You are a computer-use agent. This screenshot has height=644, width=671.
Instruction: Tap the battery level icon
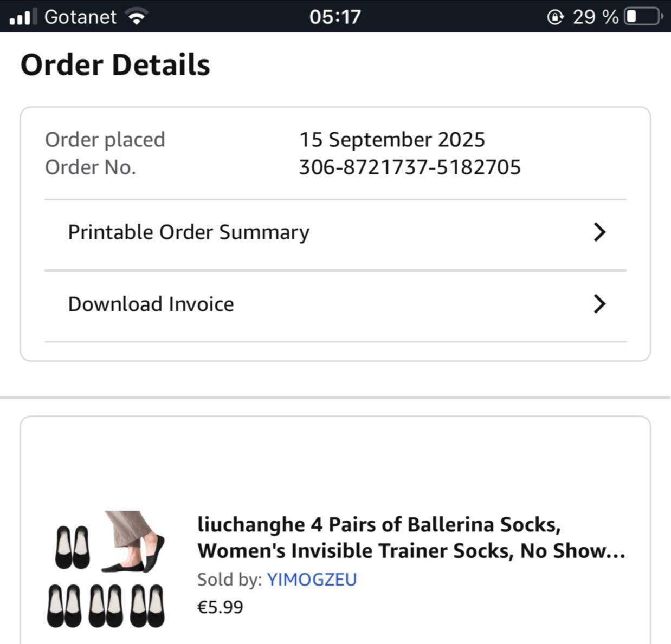click(x=643, y=17)
